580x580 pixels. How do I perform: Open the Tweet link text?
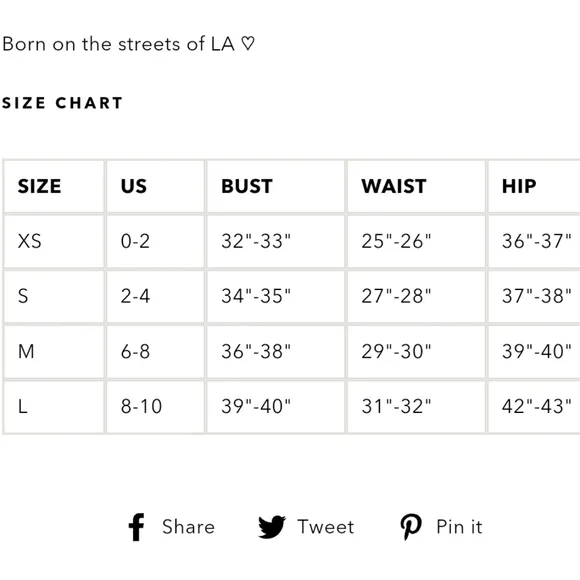pos(326,527)
